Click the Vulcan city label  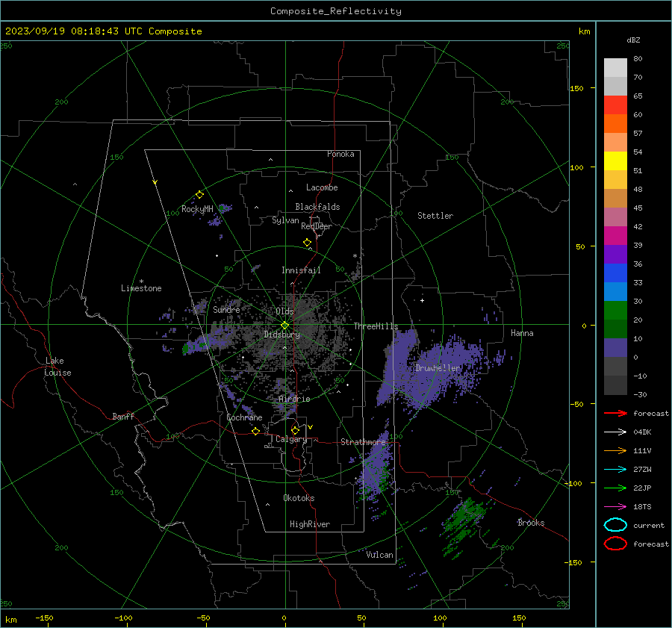tap(380, 555)
